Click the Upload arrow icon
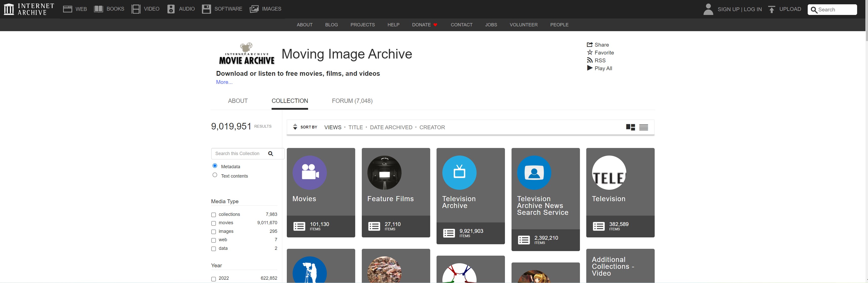 [x=772, y=9]
